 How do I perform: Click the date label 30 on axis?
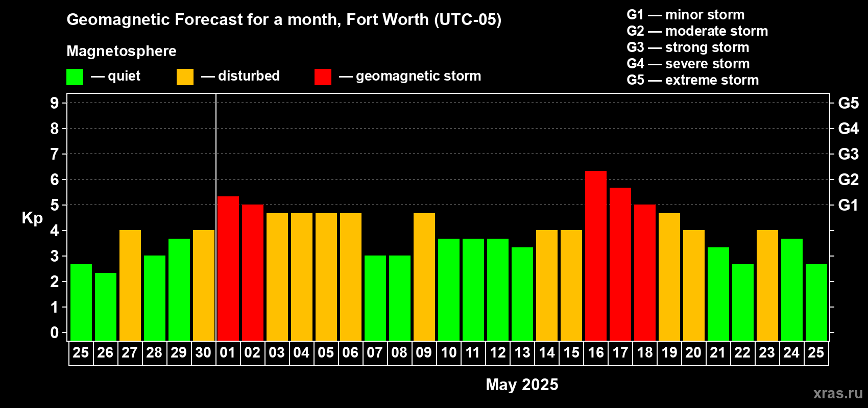coord(203,353)
